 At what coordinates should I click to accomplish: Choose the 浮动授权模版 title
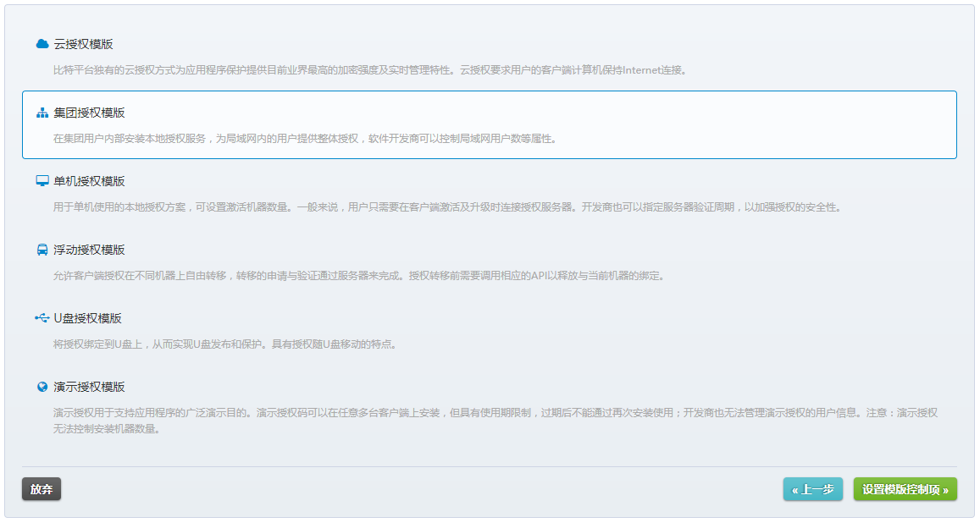pos(90,250)
